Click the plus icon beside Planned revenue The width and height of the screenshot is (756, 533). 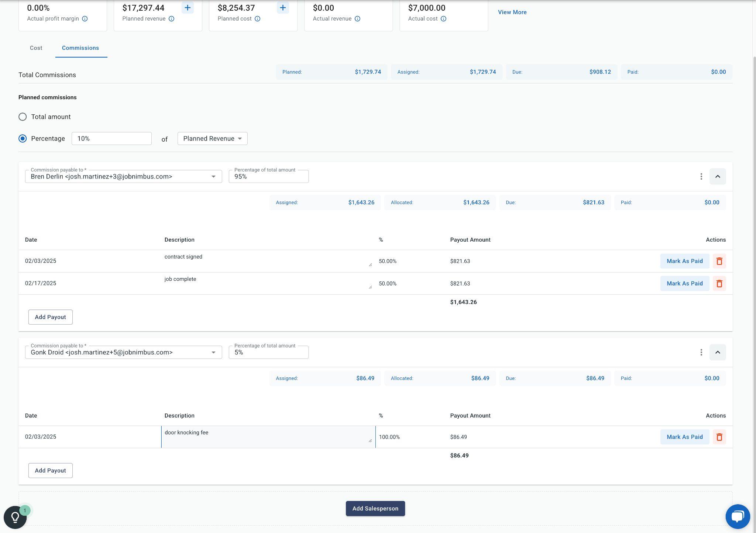(188, 8)
